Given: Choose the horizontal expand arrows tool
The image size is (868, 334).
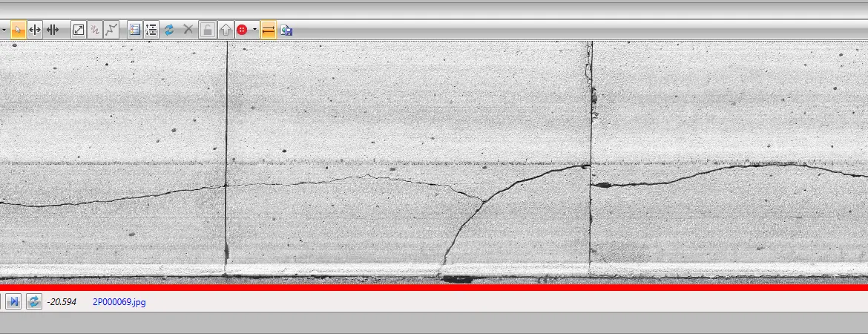Looking at the screenshot, I should [x=34, y=30].
